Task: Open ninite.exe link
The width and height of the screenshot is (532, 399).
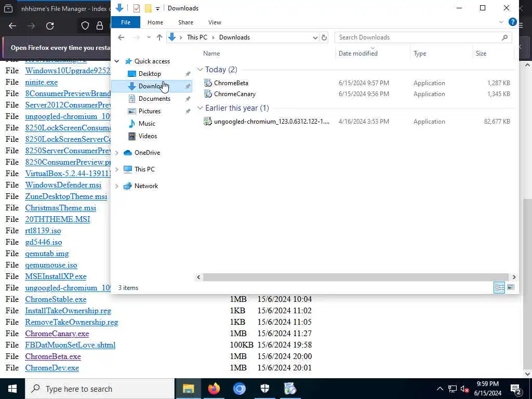Action: pyautogui.click(x=42, y=82)
